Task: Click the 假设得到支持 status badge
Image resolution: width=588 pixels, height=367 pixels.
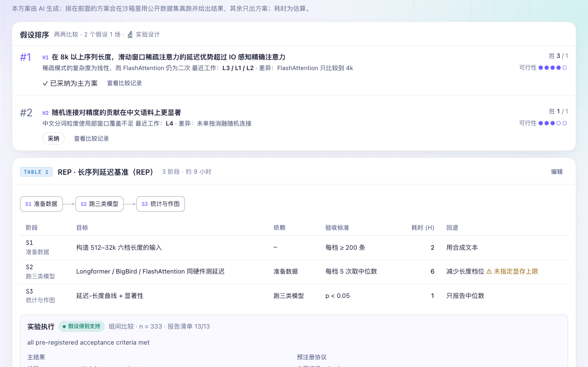Action: [x=81, y=326]
